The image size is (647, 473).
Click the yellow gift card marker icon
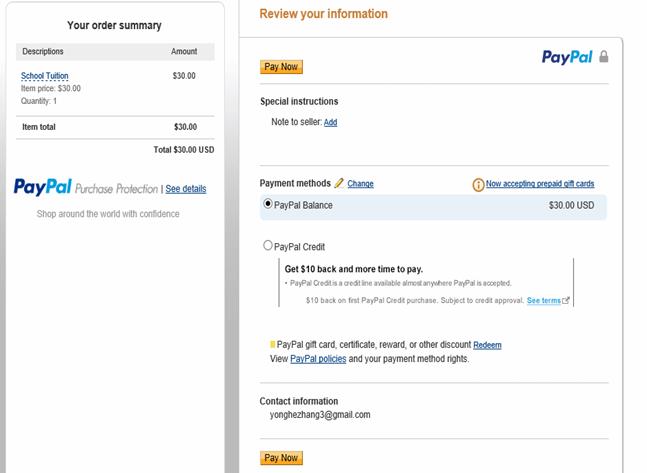(x=272, y=344)
